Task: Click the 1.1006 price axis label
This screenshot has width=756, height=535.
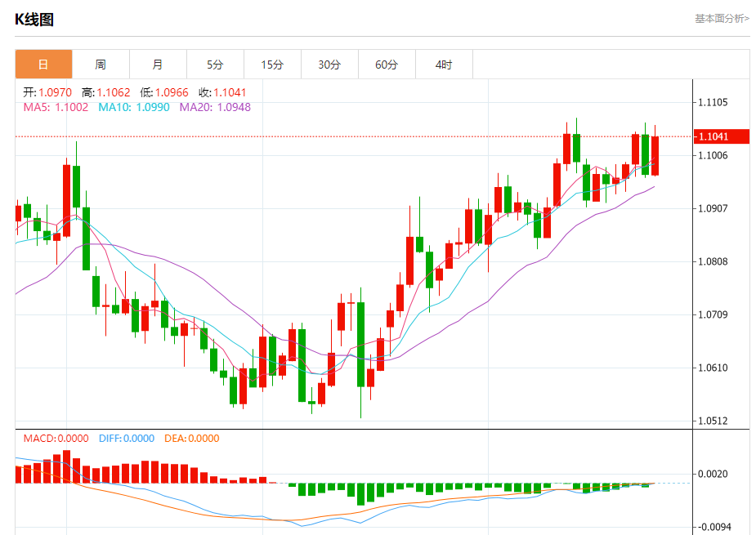Action: point(713,155)
